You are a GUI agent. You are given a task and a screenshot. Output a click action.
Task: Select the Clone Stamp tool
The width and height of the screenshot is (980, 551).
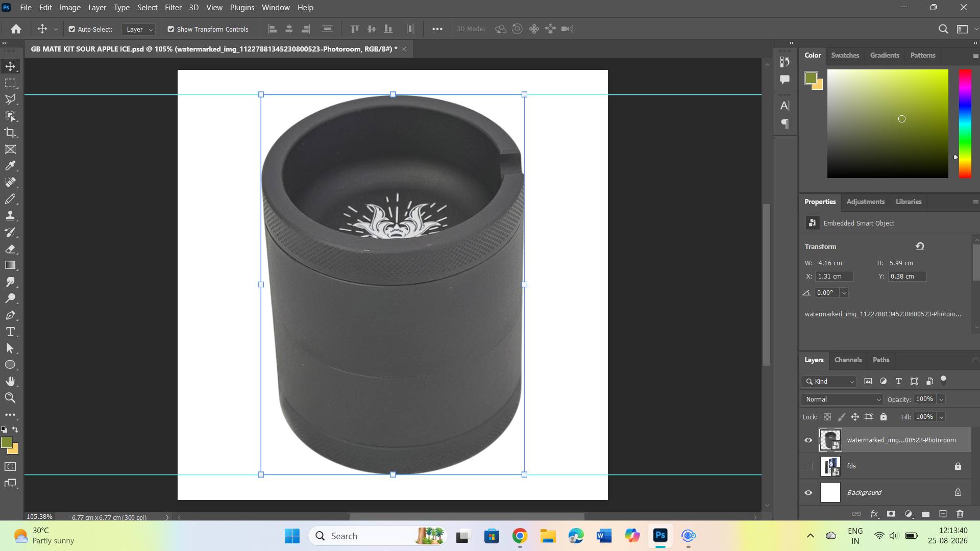click(x=10, y=215)
